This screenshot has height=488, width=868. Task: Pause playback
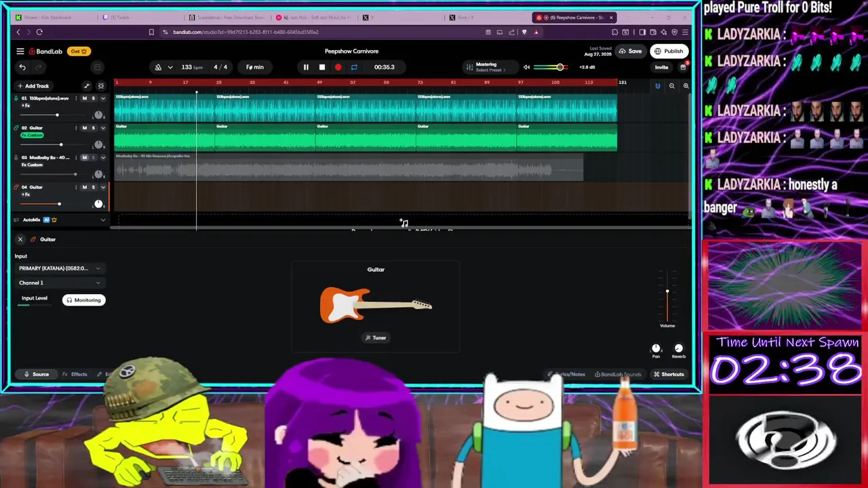click(306, 67)
